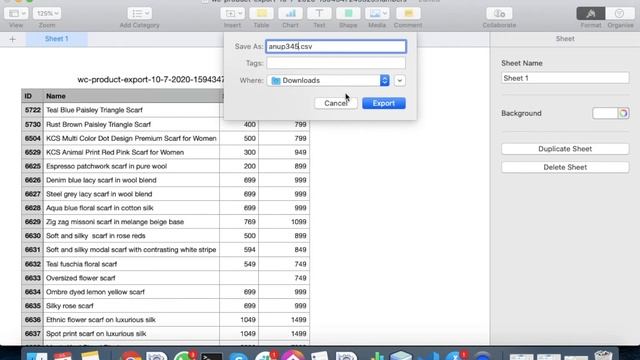Select KCS Animal Print Red Pink cell
Viewport: 640px width, 360px height.
click(x=131, y=152)
